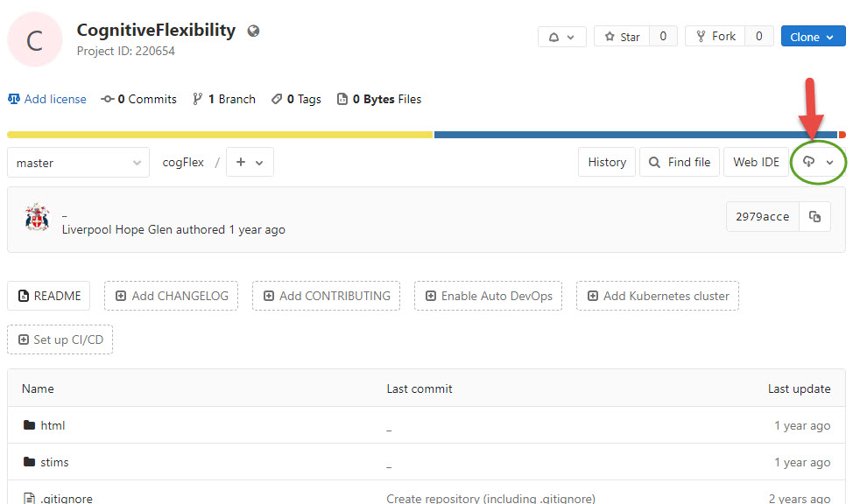Open the blue Clone dropdown
This screenshot has height=504, width=853.
813,37
